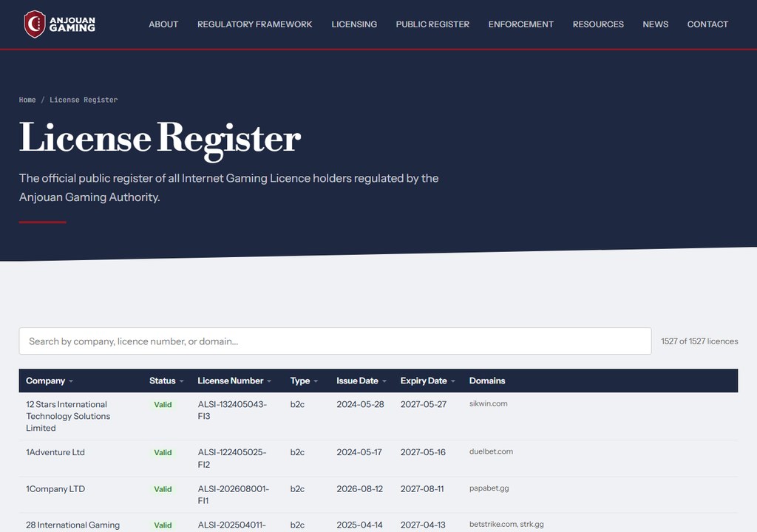Click Valid badge for 12 Stars International

(163, 405)
